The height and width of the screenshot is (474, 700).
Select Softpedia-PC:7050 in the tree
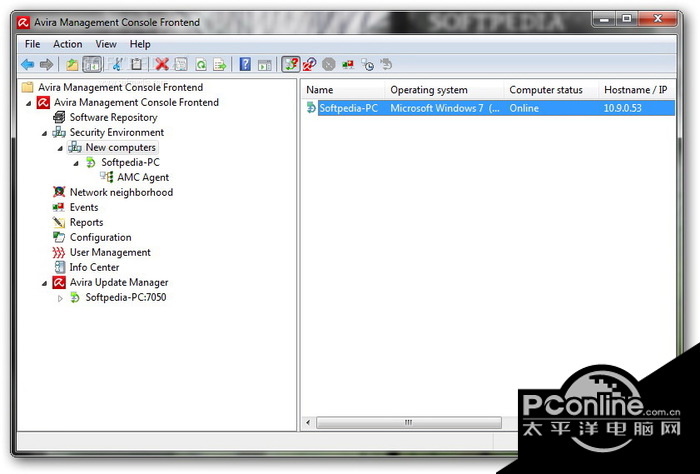point(126,297)
